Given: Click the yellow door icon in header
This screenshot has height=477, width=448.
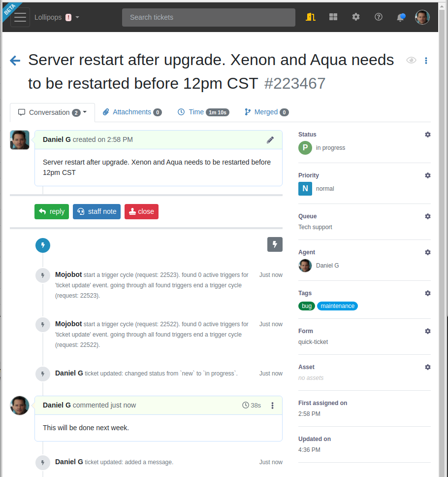Looking at the screenshot, I should 310,17.
